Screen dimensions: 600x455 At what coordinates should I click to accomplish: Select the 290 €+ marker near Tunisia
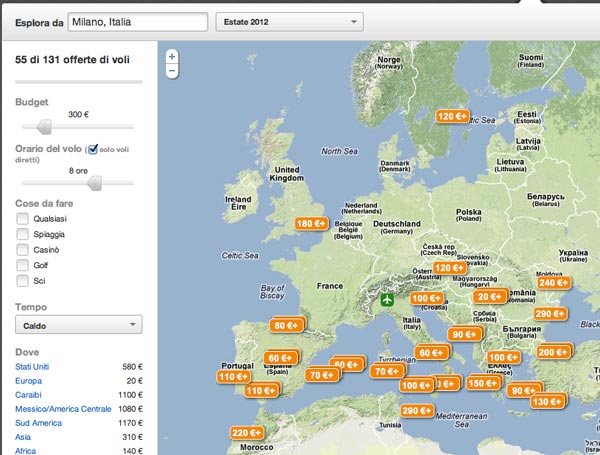click(x=417, y=411)
